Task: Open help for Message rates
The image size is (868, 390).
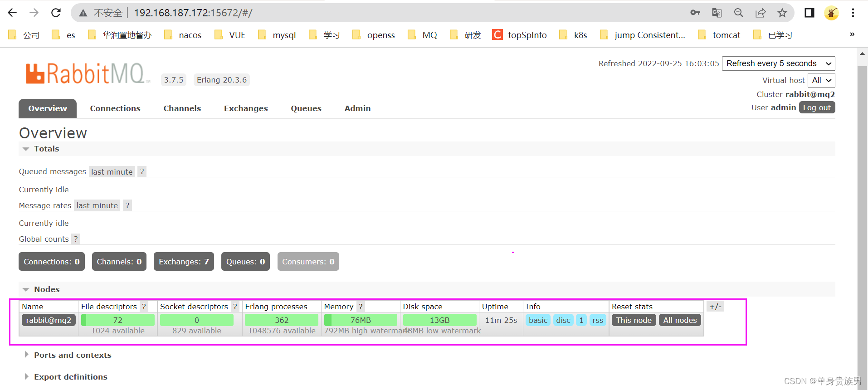Action: [x=127, y=205]
